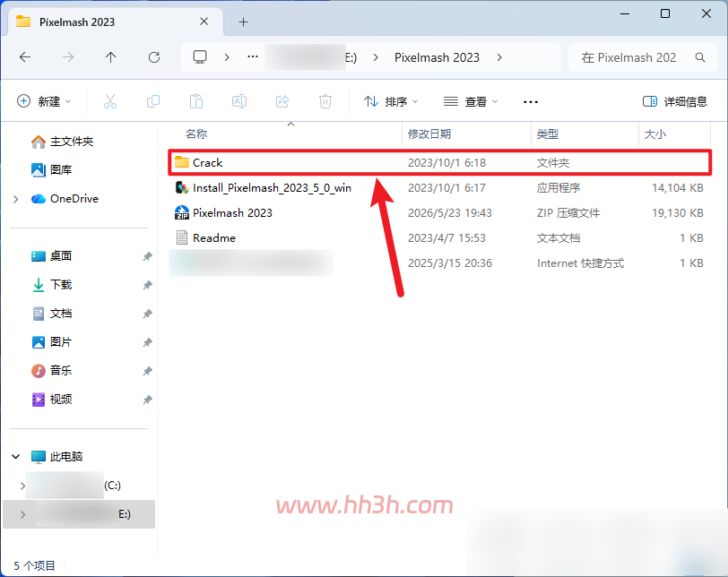
Task: Click the Copy icon in toolbar
Action: tap(152, 101)
